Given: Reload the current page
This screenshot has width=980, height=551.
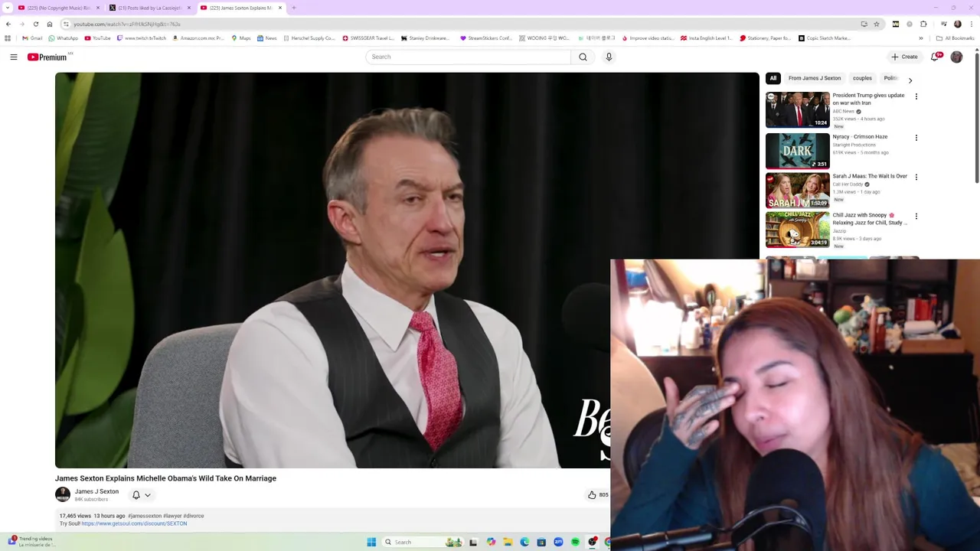Looking at the screenshot, I should click(x=36, y=24).
